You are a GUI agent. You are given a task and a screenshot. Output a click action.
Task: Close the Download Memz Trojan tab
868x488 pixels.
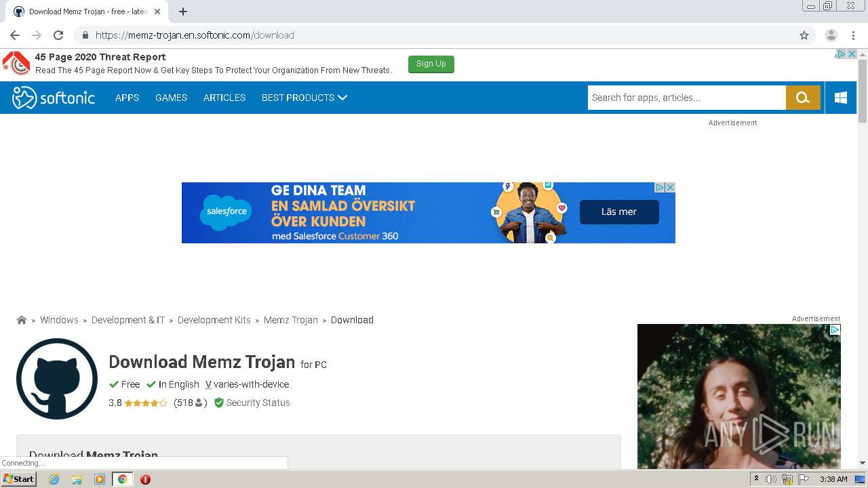pos(157,12)
